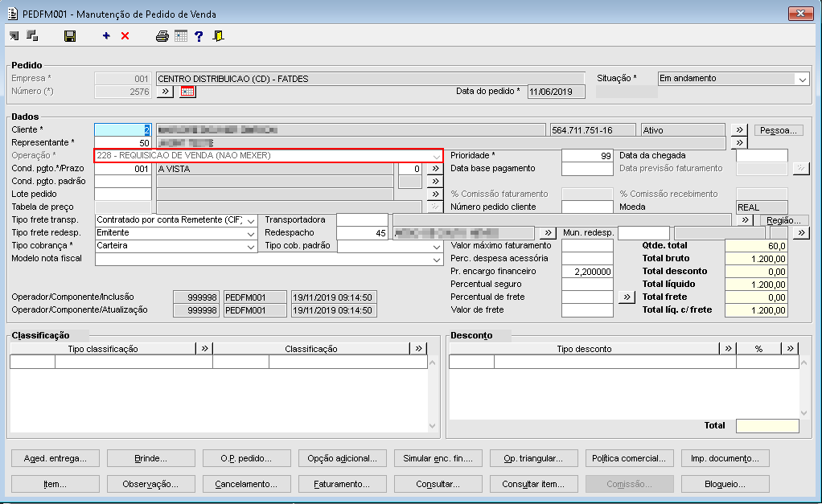The height and width of the screenshot is (504, 822).
Task: Click the overlapping squares toolbar icon
Action: [x=32, y=35]
